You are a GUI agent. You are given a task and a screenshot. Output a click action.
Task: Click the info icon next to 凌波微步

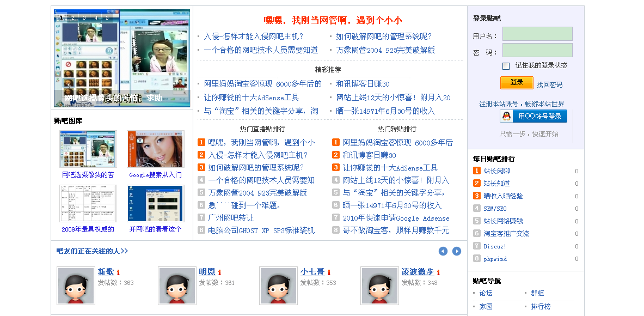coord(438,272)
